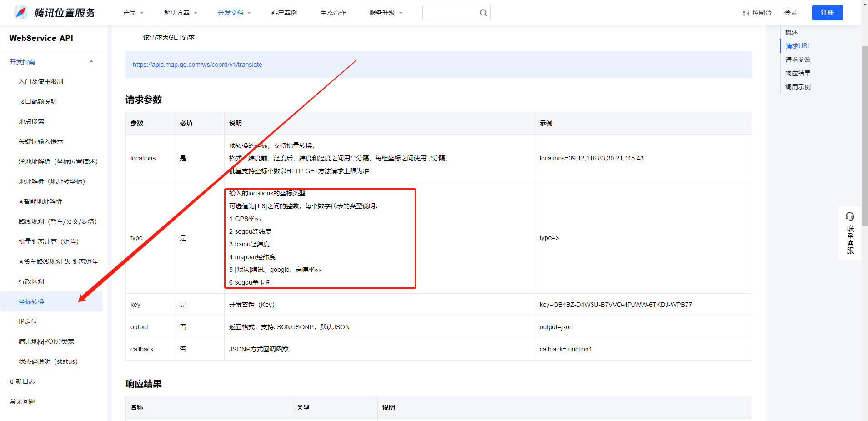Jump to 请求URL in page outline
This screenshot has height=421, width=868.
[798, 46]
